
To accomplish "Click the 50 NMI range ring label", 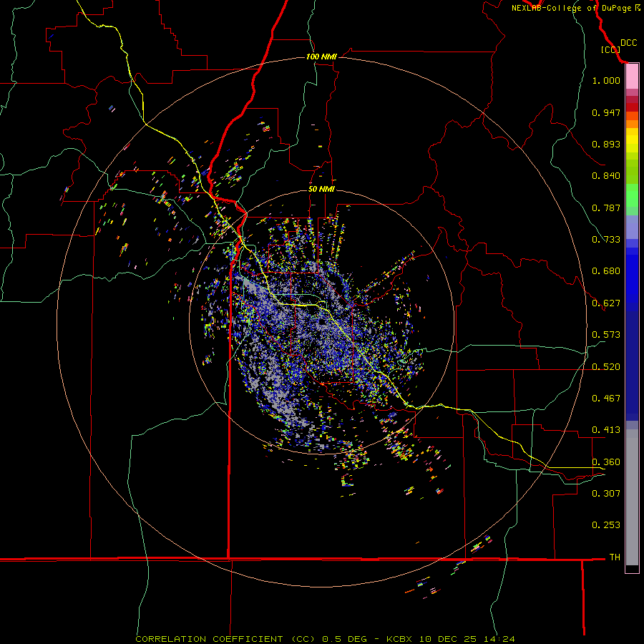I will 321,189.
